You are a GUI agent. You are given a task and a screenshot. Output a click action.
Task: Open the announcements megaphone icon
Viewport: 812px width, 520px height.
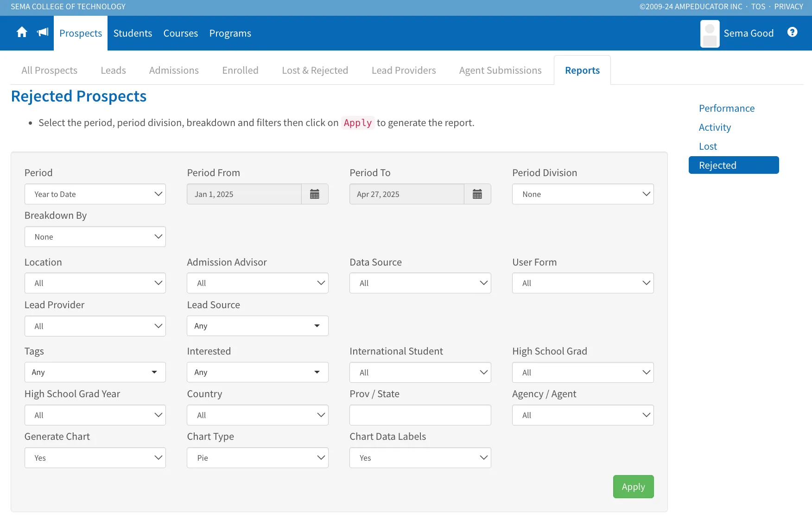point(43,32)
